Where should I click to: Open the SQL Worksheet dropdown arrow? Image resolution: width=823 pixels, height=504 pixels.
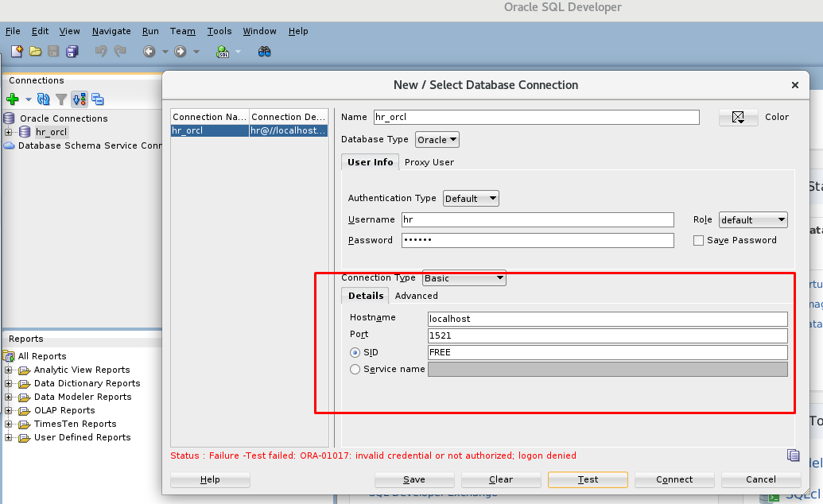click(238, 52)
